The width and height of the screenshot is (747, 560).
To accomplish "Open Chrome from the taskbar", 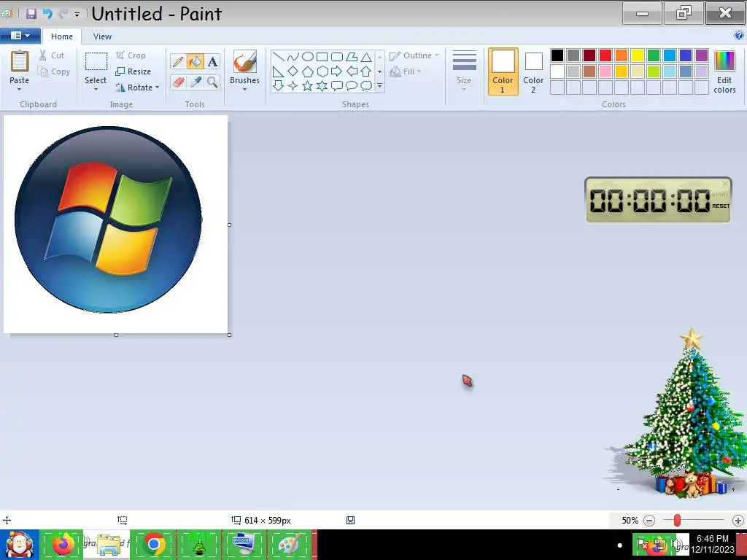I will pyautogui.click(x=153, y=544).
